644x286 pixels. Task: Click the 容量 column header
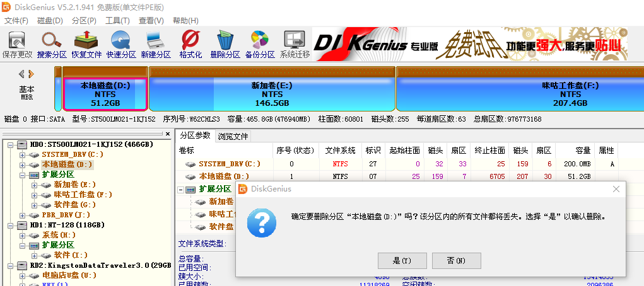click(x=574, y=151)
